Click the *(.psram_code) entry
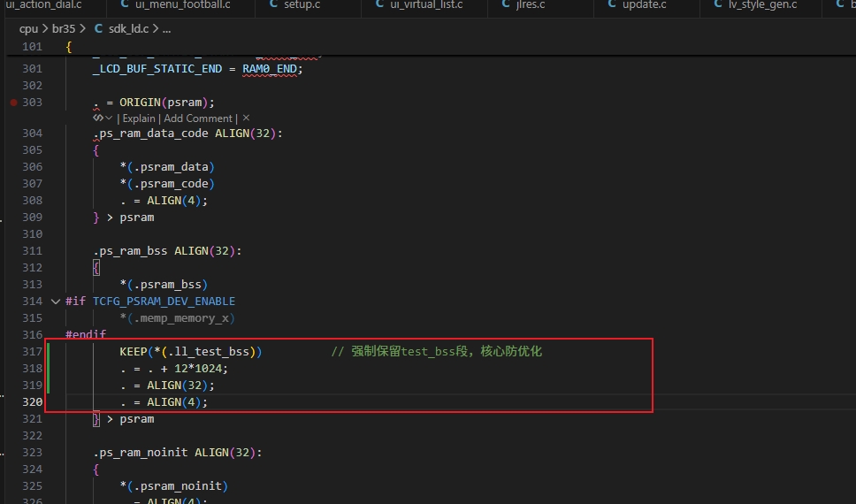The image size is (856, 504). click(x=167, y=183)
